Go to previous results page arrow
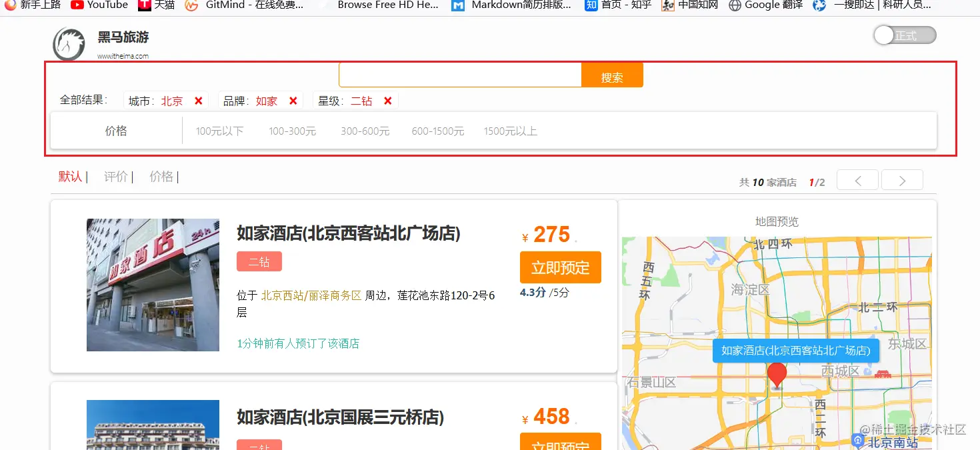 pos(857,180)
